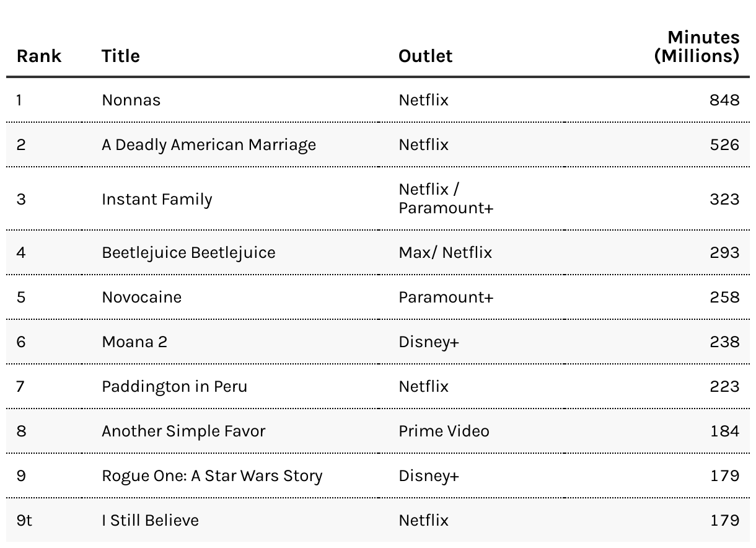Select the Beetlejuice Beetlejuice title
The width and height of the screenshot is (756, 548).
coord(188,252)
